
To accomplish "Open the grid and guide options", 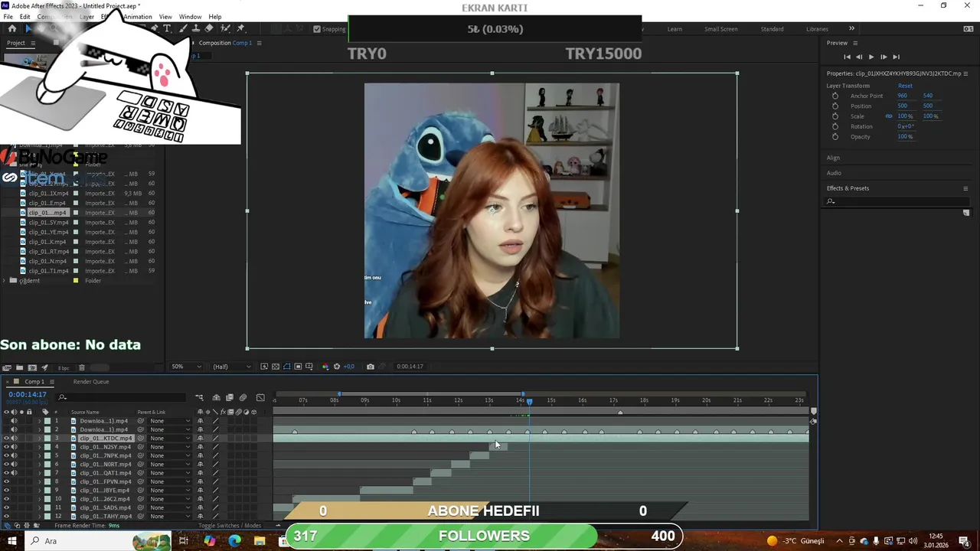I will click(x=309, y=367).
